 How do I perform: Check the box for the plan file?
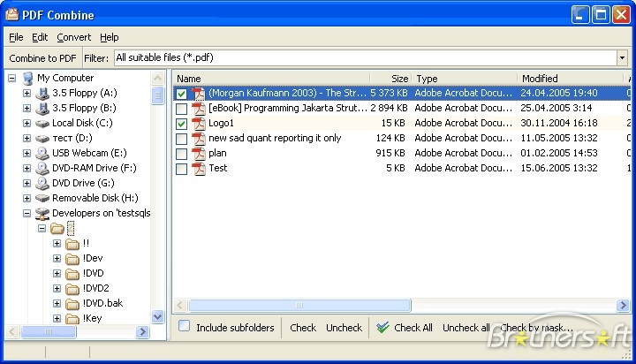click(x=181, y=154)
